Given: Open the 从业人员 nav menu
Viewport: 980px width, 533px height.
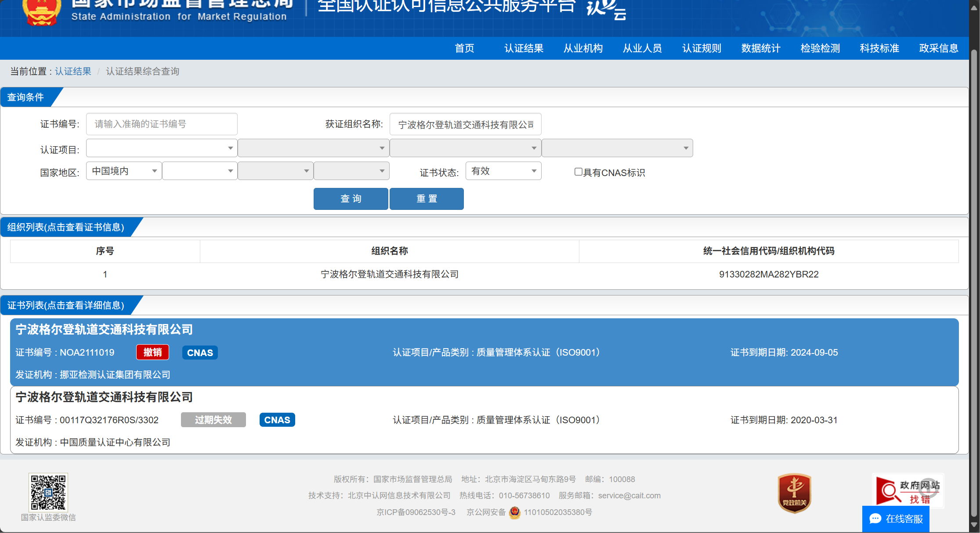Looking at the screenshot, I should pyautogui.click(x=642, y=48).
